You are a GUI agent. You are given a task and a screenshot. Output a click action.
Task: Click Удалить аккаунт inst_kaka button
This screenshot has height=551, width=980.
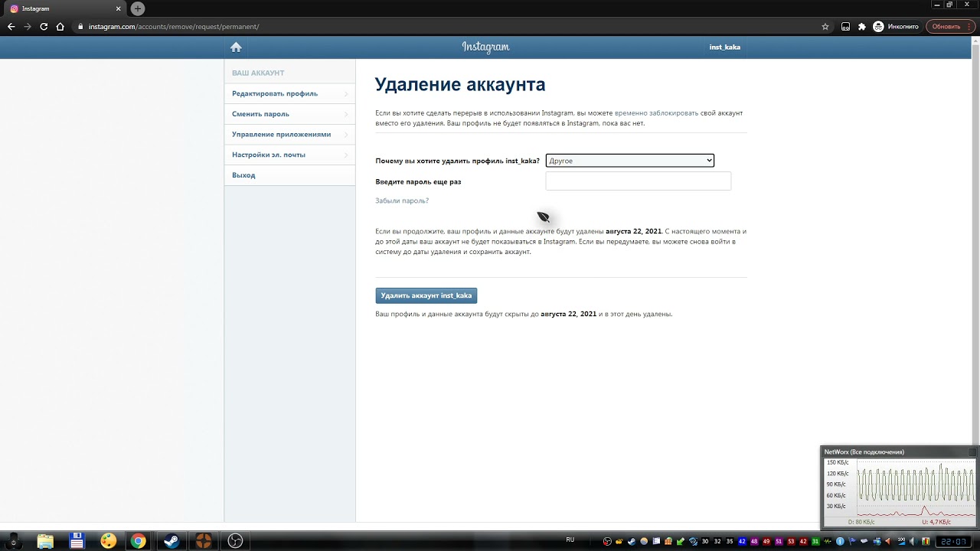pos(426,295)
